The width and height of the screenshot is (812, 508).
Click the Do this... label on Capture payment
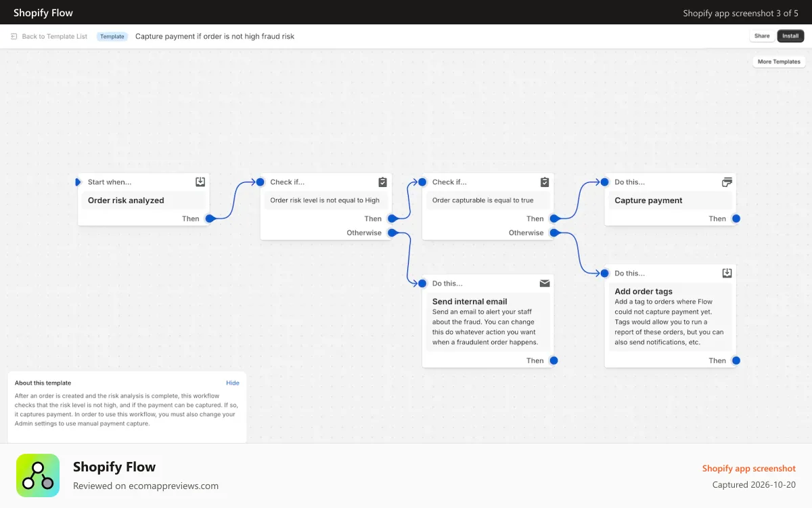click(630, 182)
